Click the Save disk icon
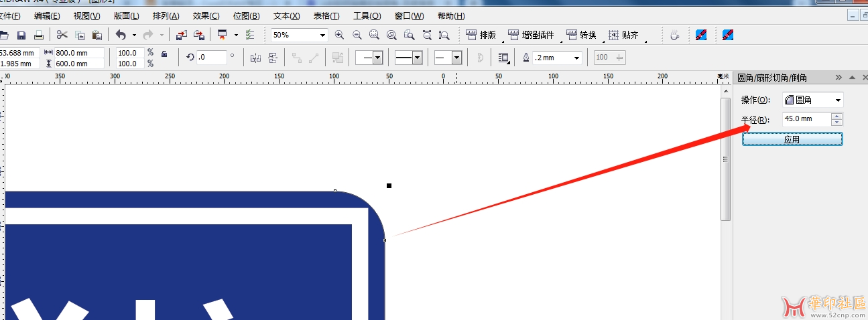The image size is (868, 320). [x=21, y=35]
